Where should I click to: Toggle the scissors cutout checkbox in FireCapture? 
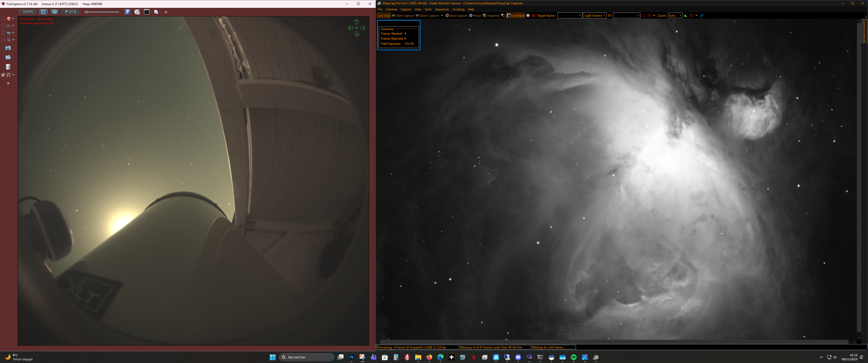coord(3,26)
